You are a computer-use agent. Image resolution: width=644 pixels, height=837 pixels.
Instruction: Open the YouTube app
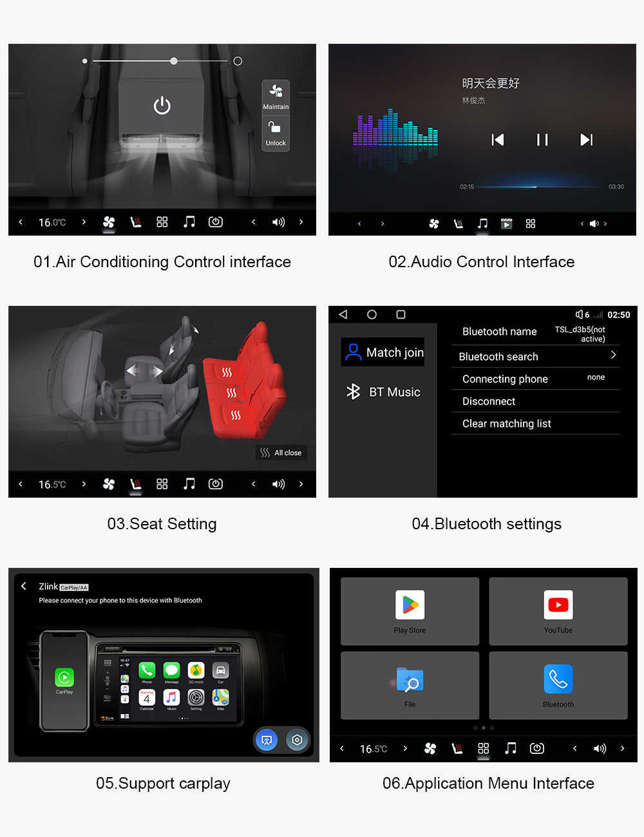tap(558, 610)
